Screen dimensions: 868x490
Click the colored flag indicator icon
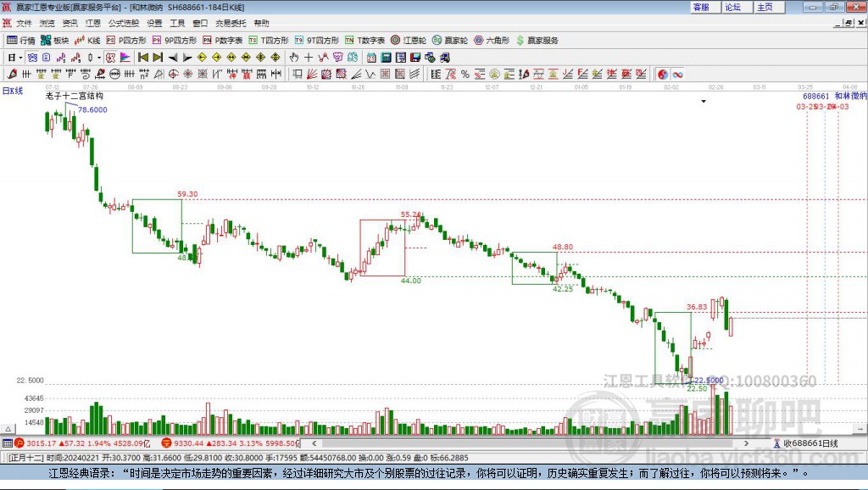125,58
